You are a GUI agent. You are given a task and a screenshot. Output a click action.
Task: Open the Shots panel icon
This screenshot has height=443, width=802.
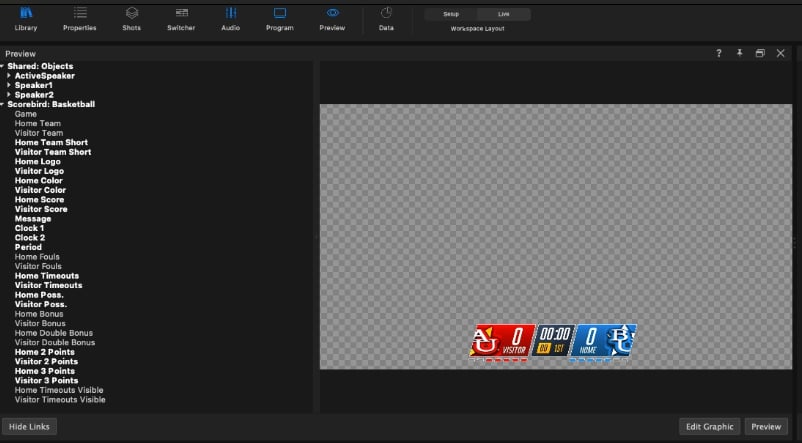131,13
